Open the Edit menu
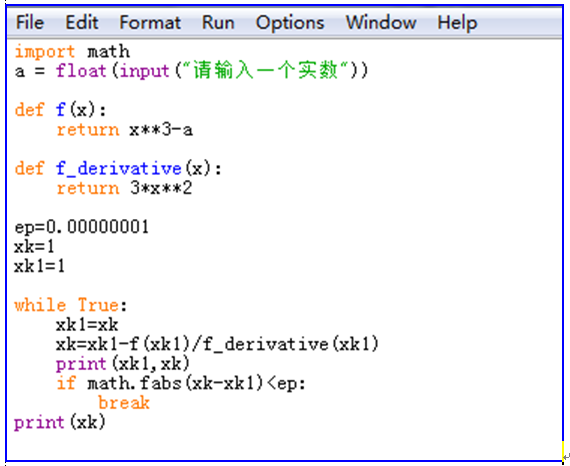The height and width of the screenshot is (466, 570). [82, 23]
